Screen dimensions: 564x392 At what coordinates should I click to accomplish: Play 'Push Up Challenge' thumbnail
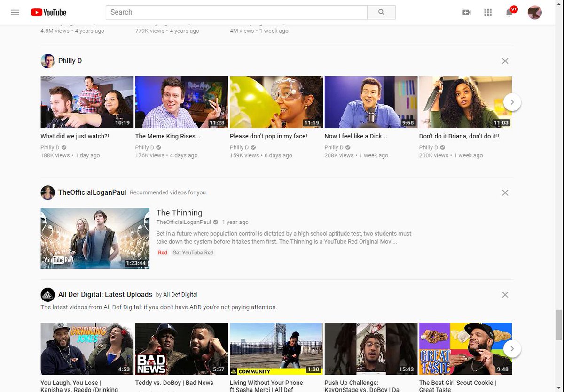click(x=371, y=348)
